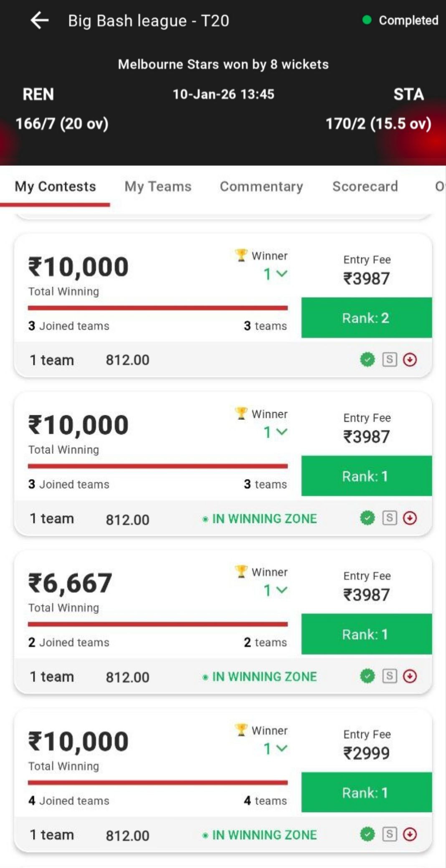Expand Winner chevron in the ₹6,667 contest
The width and height of the screenshot is (446, 868).
click(x=282, y=590)
